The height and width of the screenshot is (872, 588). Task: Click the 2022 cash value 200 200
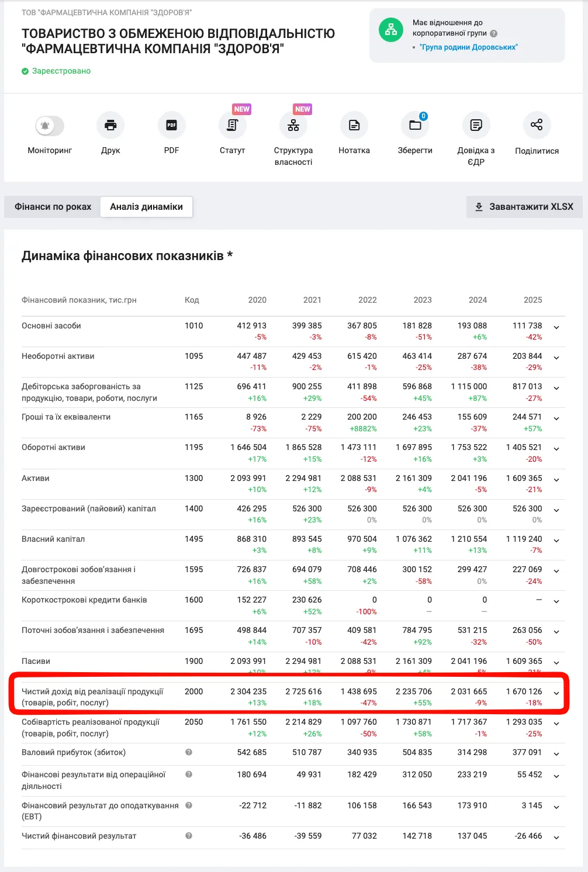coord(362,417)
